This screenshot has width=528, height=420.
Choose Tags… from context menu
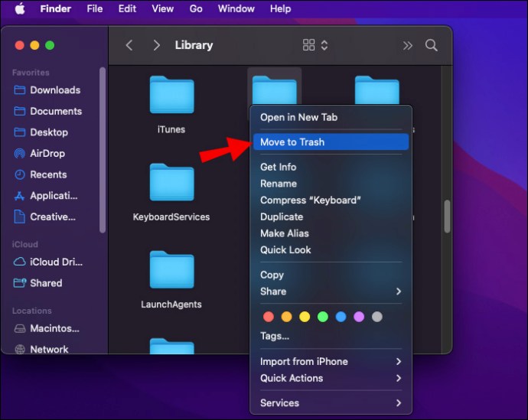[331, 336]
